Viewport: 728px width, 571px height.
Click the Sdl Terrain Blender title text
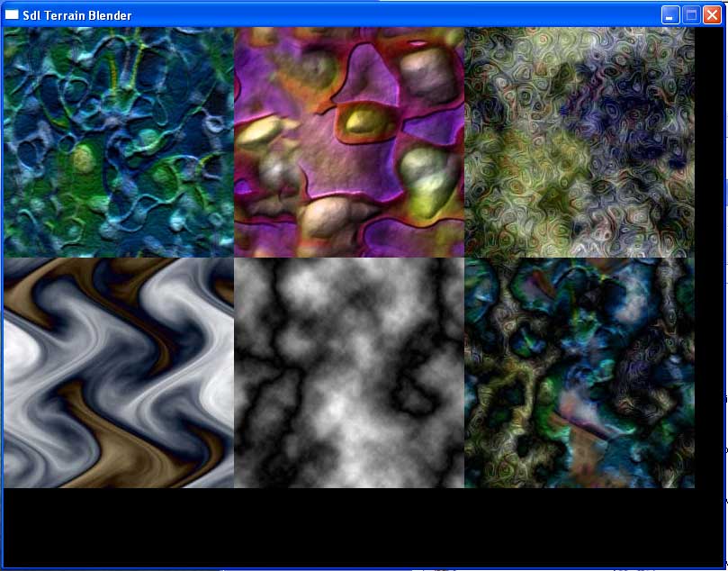coord(77,16)
